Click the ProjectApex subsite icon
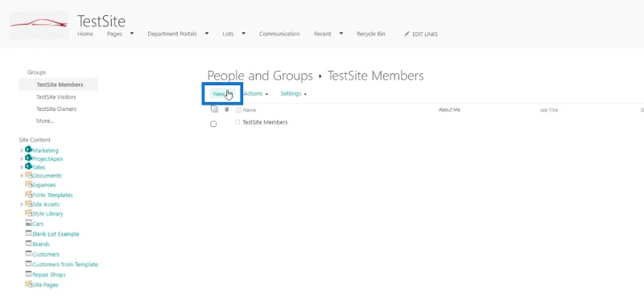This screenshot has width=644, height=300. coord(28,158)
